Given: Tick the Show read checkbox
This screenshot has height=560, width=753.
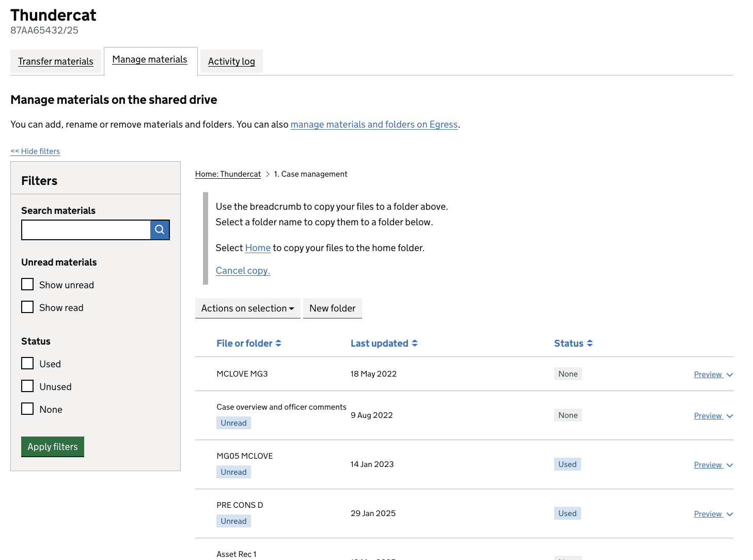Looking at the screenshot, I should (28, 307).
